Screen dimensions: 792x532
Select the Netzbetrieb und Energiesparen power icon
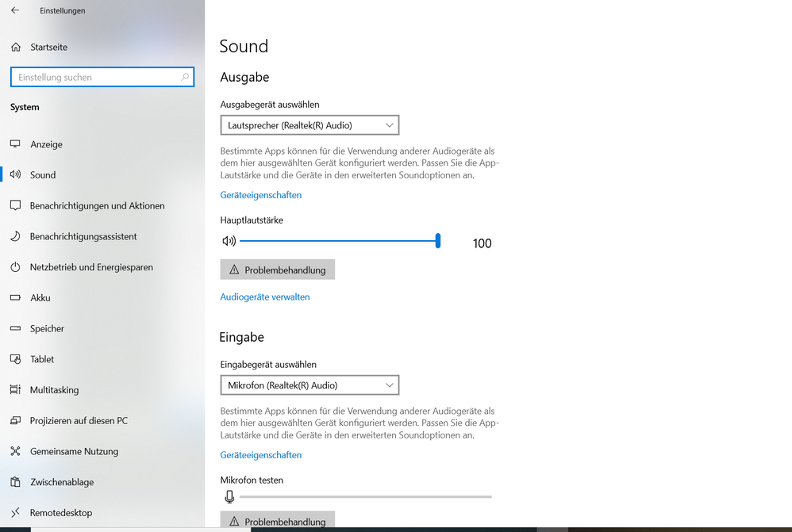14,267
